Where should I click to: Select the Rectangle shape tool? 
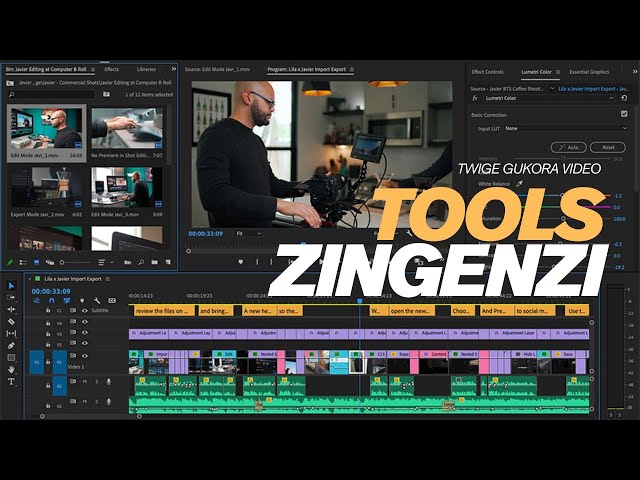point(11,358)
